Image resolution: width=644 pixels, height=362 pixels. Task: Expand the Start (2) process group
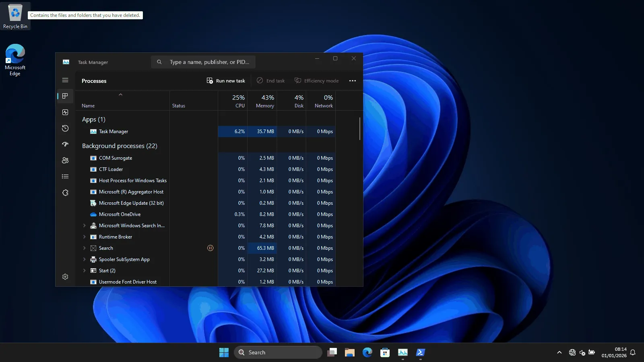click(84, 270)
